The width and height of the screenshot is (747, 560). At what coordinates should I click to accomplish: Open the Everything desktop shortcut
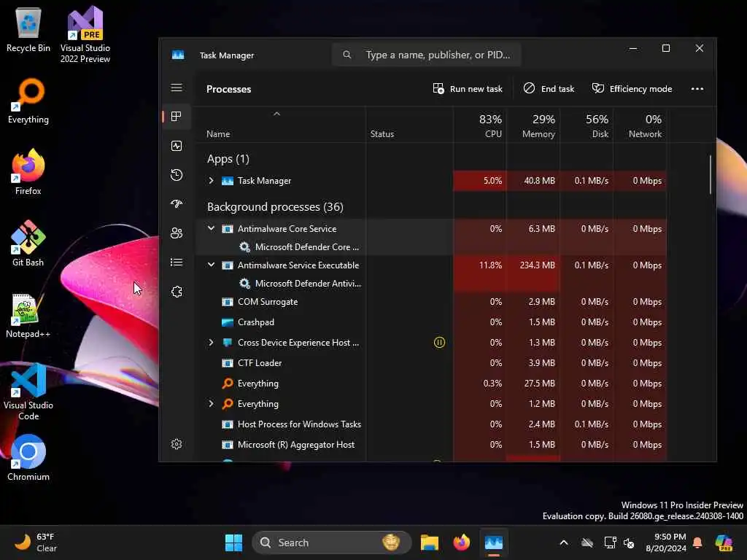pyautogui.click(x=28, y=101)
